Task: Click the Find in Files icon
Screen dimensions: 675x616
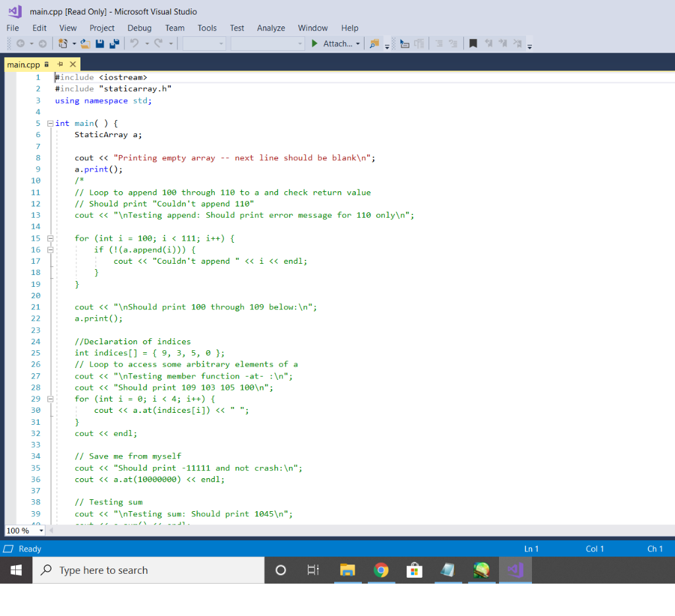Action: [x=374, y=44]
